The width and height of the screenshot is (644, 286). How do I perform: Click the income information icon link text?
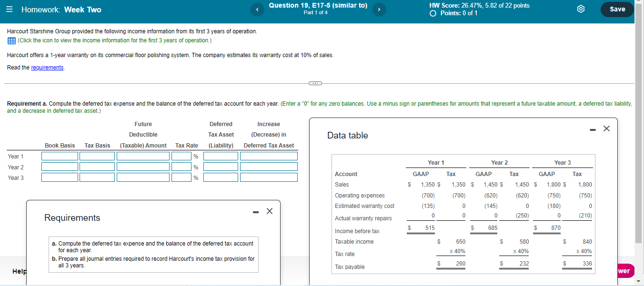114,40
